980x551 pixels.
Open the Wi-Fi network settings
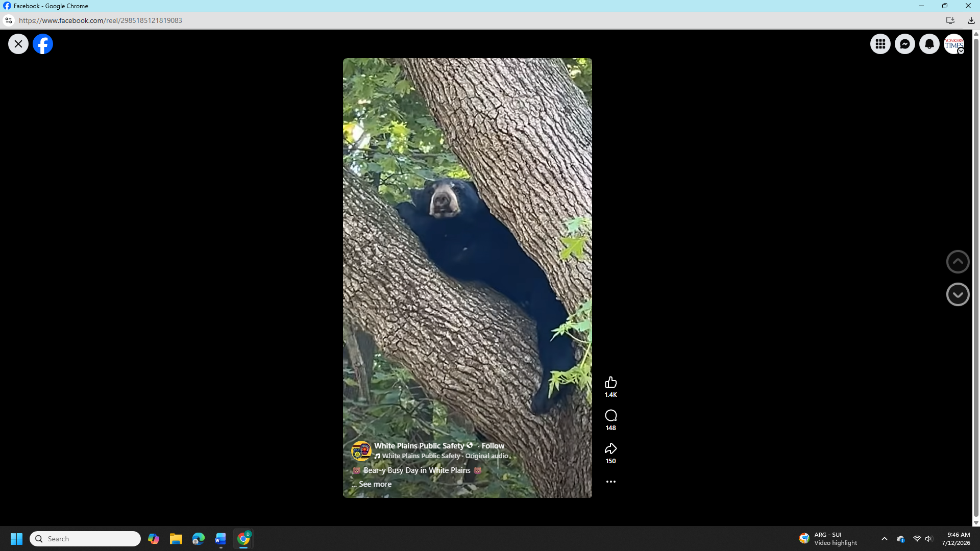point(917,539)
